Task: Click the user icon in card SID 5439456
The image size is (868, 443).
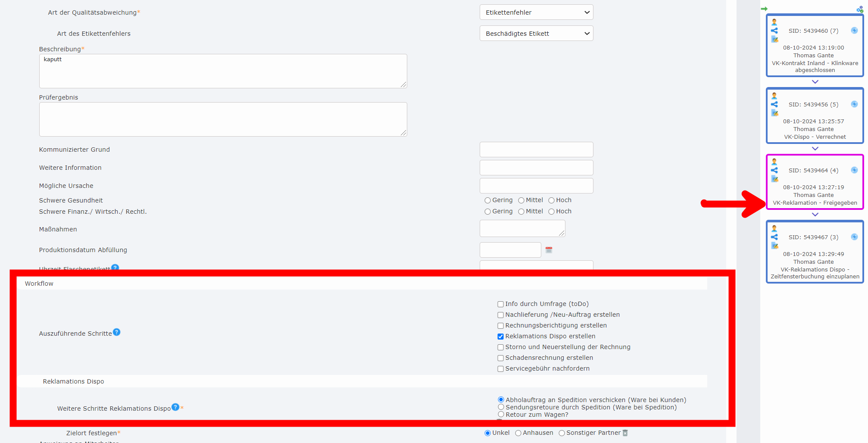Action: pyautogui.click(x=774, y=96)
